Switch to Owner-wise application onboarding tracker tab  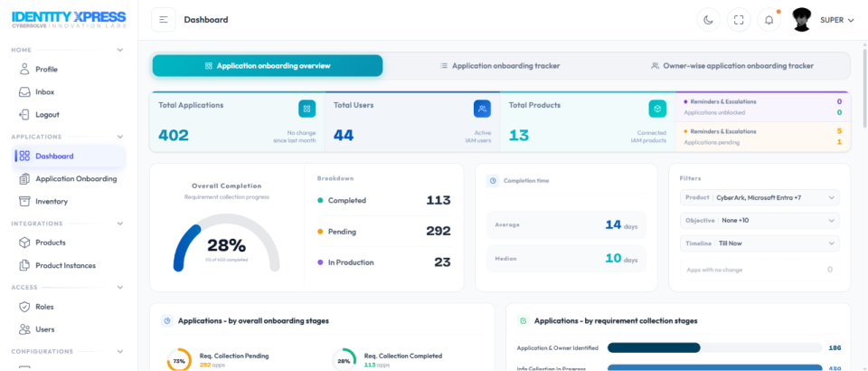tap(731, 66)
